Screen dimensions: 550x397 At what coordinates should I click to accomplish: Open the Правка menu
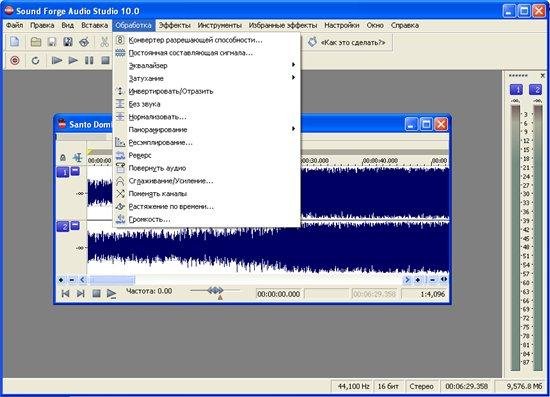(x=42, y=25)
